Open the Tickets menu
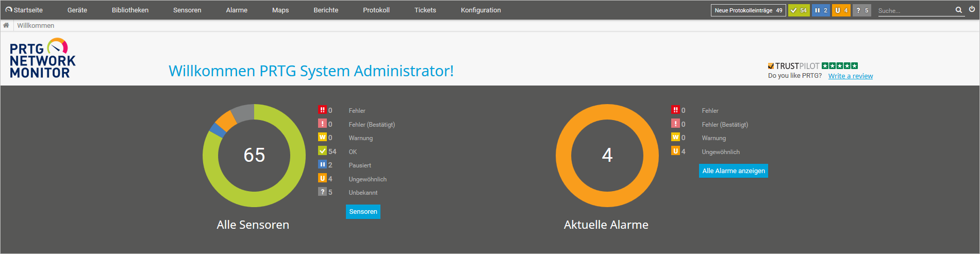Screen dimensions: 980x254 click(425, 10)
